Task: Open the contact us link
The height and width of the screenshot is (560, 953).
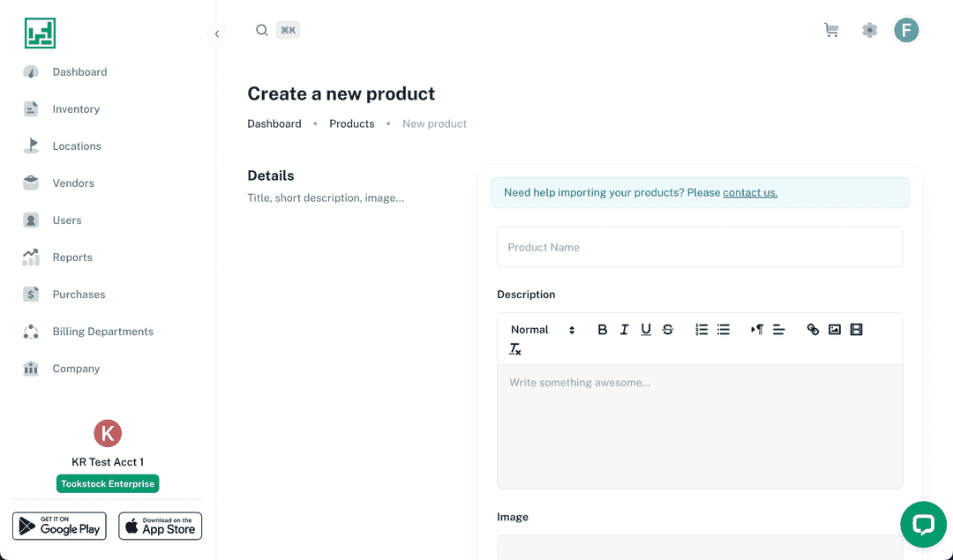Action: click(x=749, y=192)
